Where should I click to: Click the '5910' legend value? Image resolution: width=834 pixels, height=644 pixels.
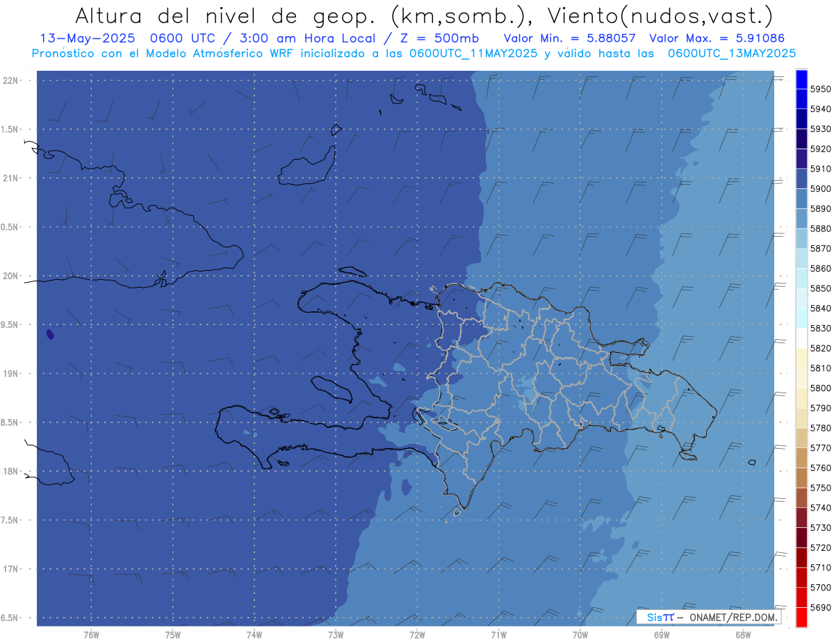[x=821, y=169]
